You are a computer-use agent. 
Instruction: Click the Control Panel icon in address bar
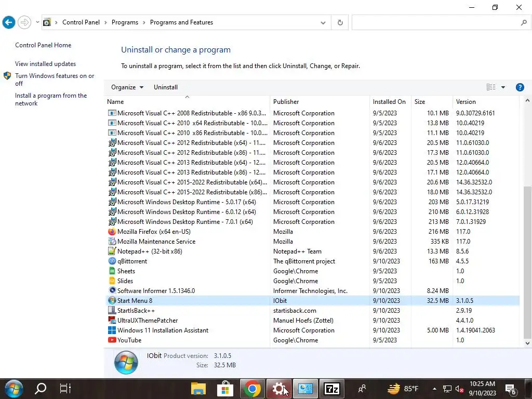(x=47, y=22)
